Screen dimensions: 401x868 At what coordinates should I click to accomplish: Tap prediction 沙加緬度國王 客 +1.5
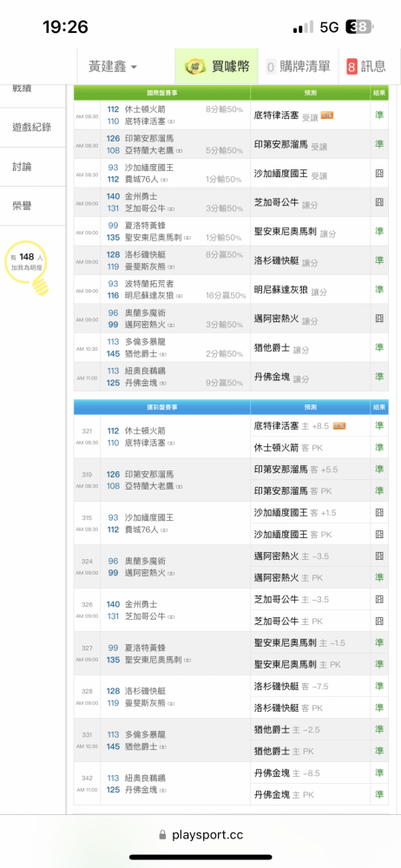(x=295, y=513)
